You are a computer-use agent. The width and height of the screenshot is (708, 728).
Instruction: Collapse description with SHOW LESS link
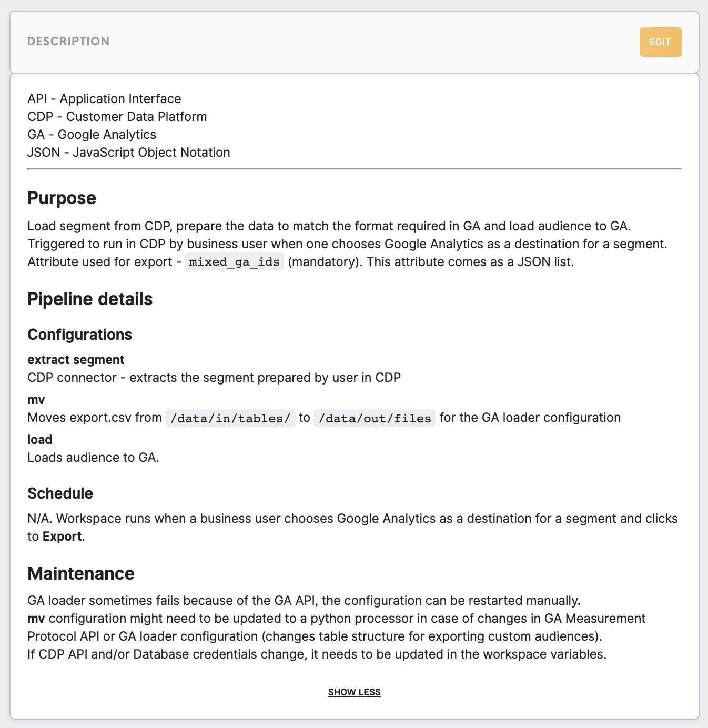click(x=354, y=692)
